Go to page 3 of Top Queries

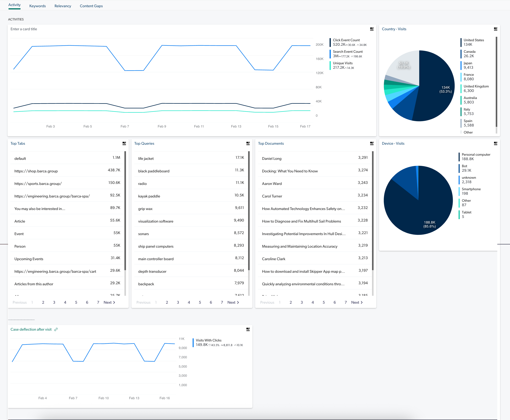[178, 302]
